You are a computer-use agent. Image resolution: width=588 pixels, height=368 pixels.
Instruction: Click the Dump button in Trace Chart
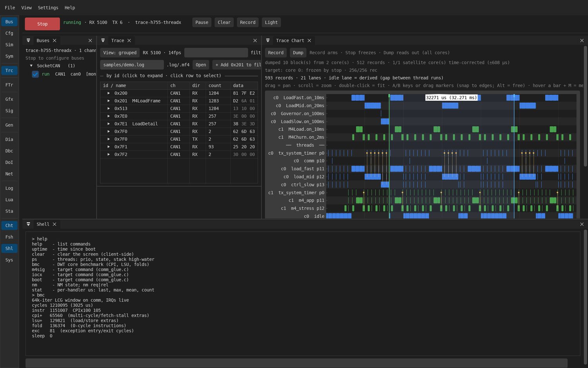click(298, 53)
